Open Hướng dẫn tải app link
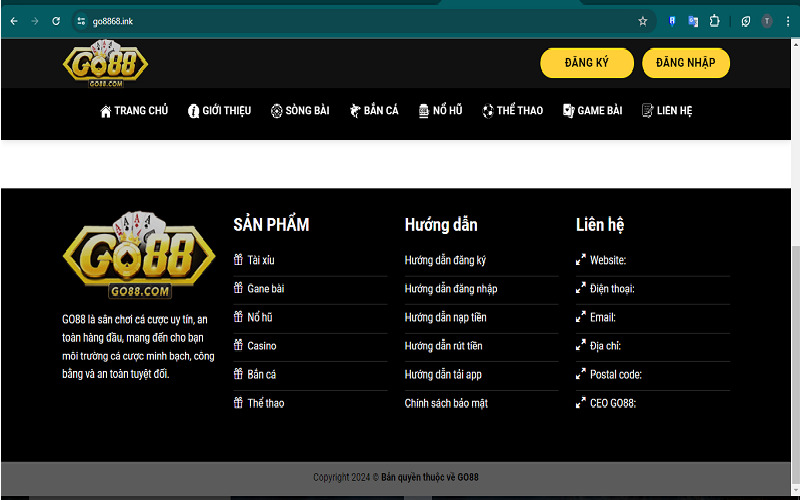The image size is (800, 500). click(x=443, y=374)
